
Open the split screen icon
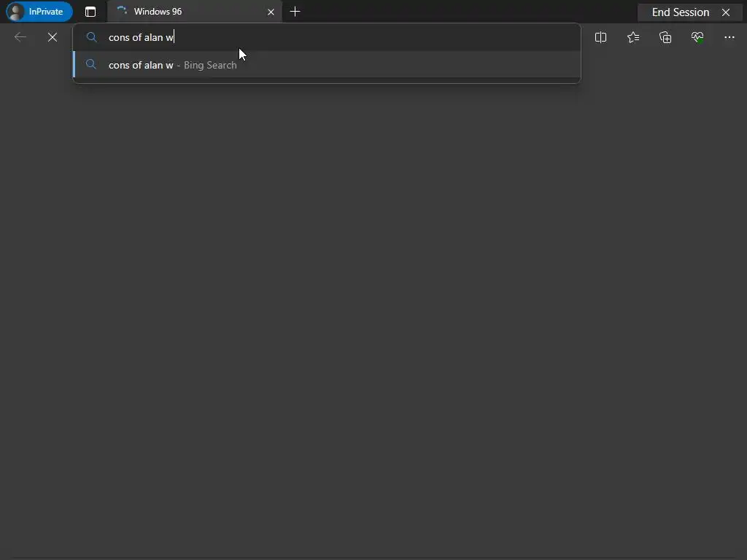(x=601, y=37)
